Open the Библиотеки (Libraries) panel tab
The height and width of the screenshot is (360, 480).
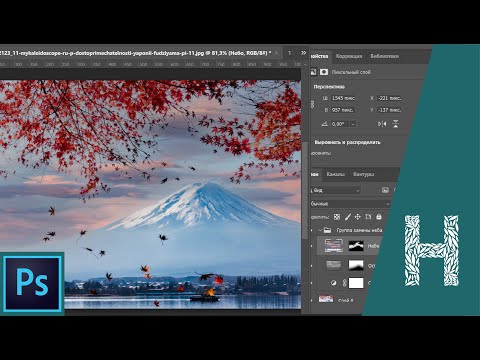[384, 56]
